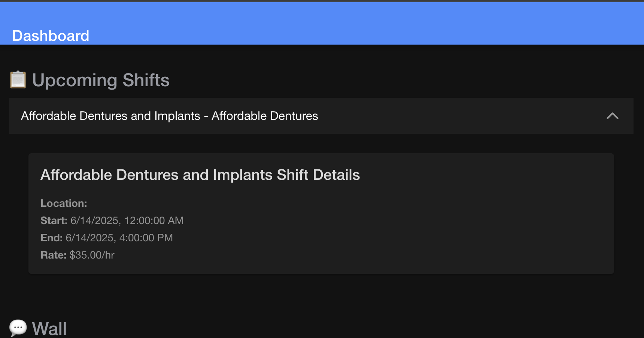Click the Affordable Dentures and Implants accordion title
The image size is (644, 338).
(x=110, y=116)
